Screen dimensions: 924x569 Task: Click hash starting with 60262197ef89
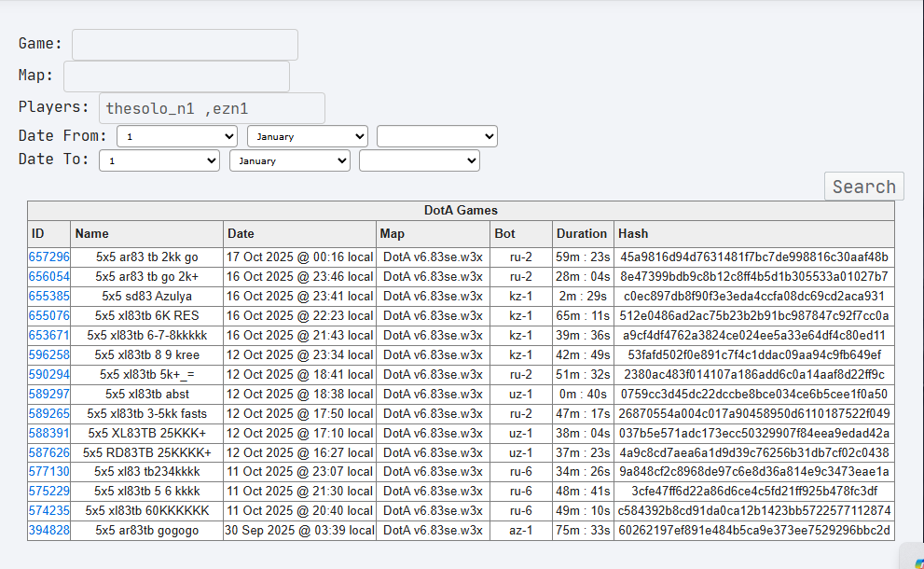pos(754,531)
